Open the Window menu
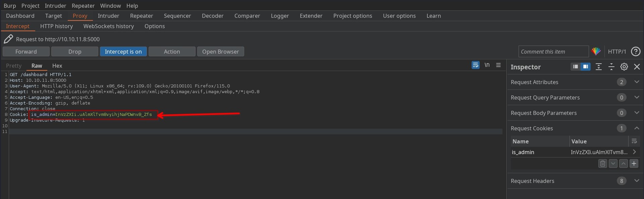This screenshot has width=644, height=199. coord(110,6)
